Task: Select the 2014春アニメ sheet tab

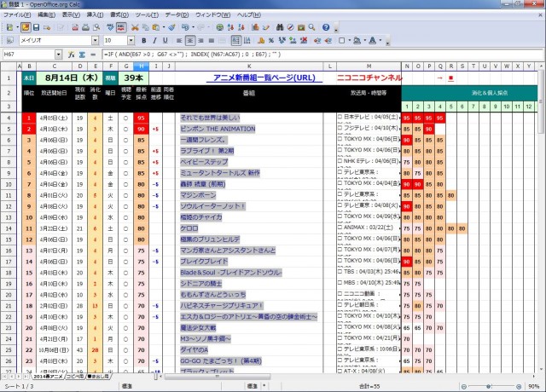Action: (x=48, y=377)
